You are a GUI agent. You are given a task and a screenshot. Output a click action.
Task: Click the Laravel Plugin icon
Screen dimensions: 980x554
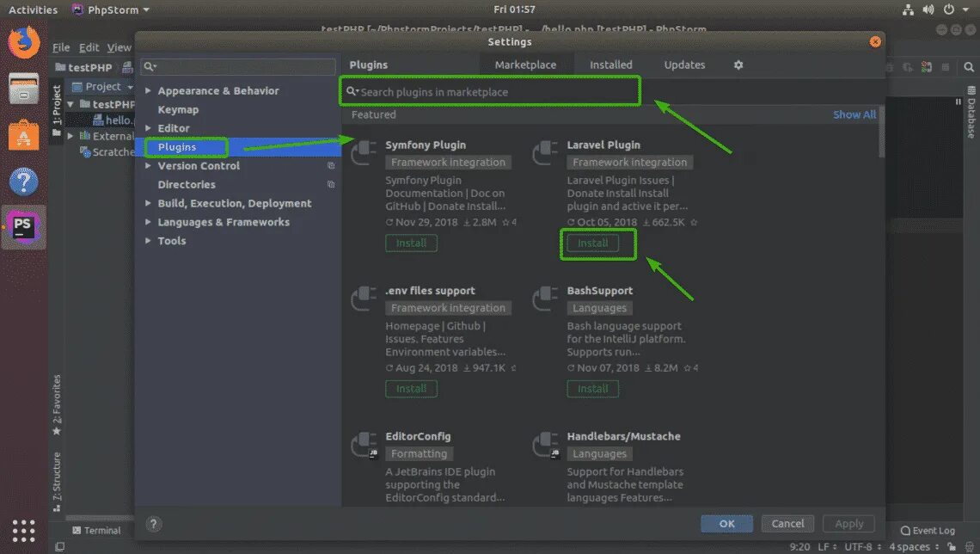tap(545, 152)
